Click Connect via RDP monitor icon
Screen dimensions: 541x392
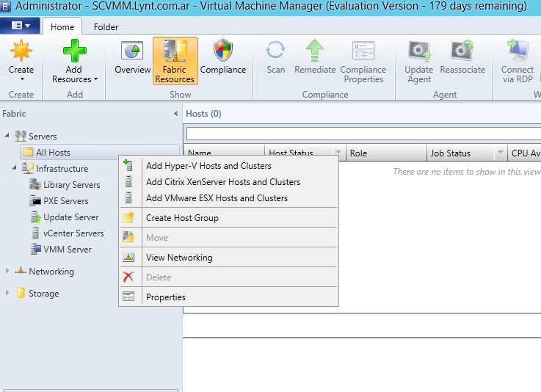click(518, 51)
